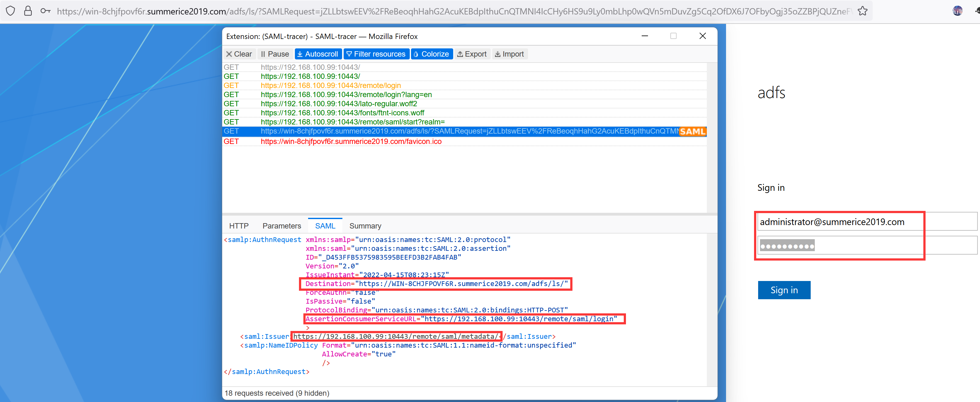Switch to the HTTP tab
The height and width of the screenshot is (402, 980).
[x=239, y=226]
